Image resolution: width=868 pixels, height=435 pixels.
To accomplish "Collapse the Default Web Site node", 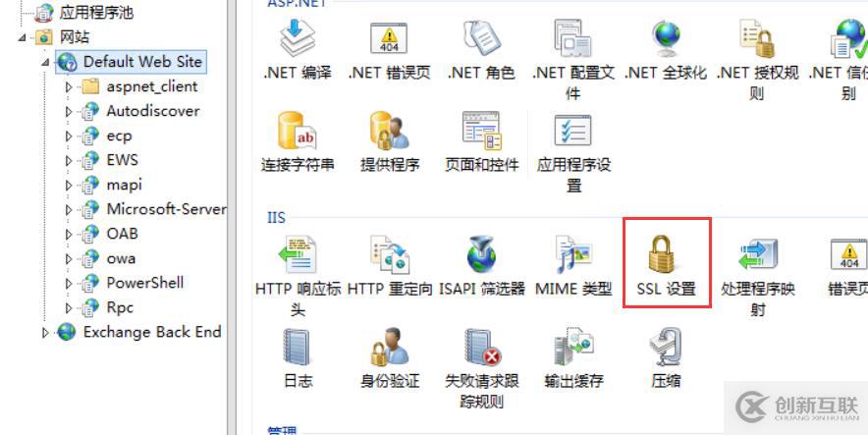I will [x=45, y=63].
